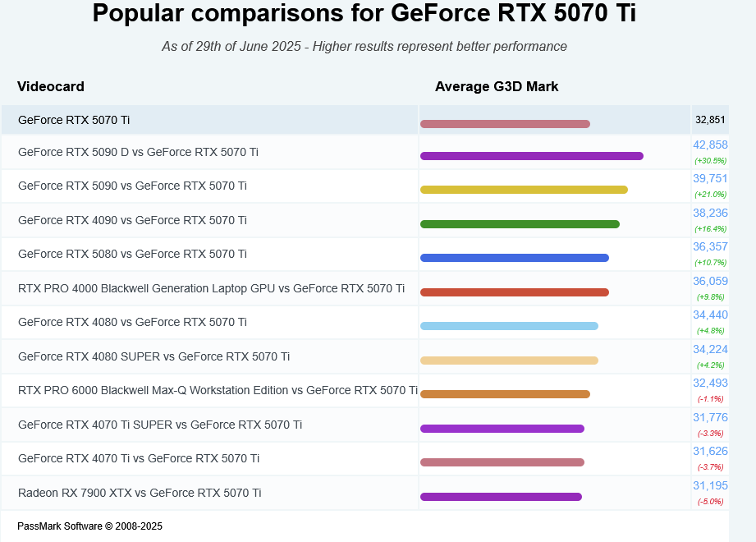Image resolution: width=756 pixels, height=542 pixels.
Task: Click the +10.7% difference label
Action: 710,263
